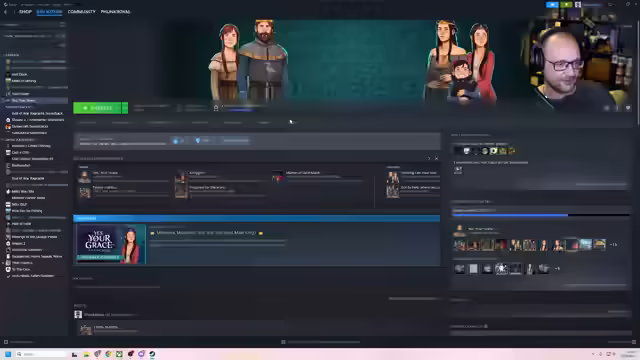The height and width of the screenshot is (360, 640).
Task: Open the Community tab
Action: (82, 12)
